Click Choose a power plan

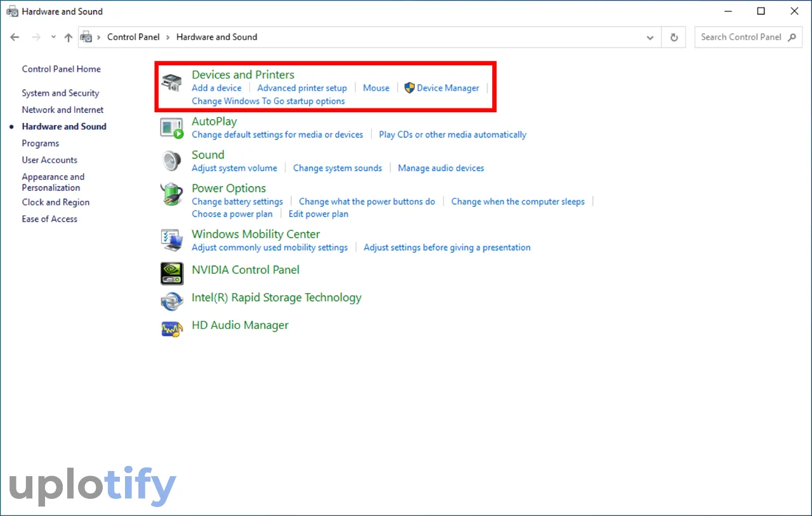pyautogui.click(x=232, y=214)
